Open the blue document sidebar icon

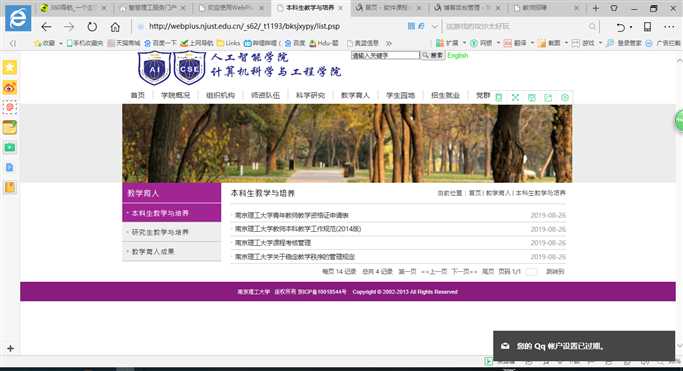click(10, 167)
